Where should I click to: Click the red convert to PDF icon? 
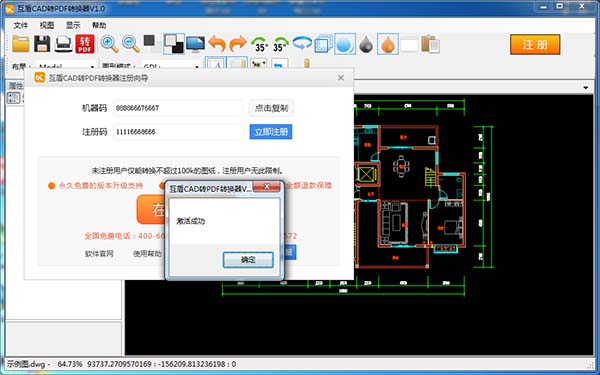[85, 44]
